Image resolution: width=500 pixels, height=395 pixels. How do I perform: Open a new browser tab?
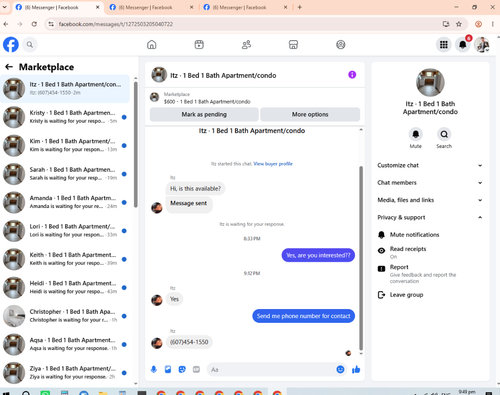(x=300, y=7)
